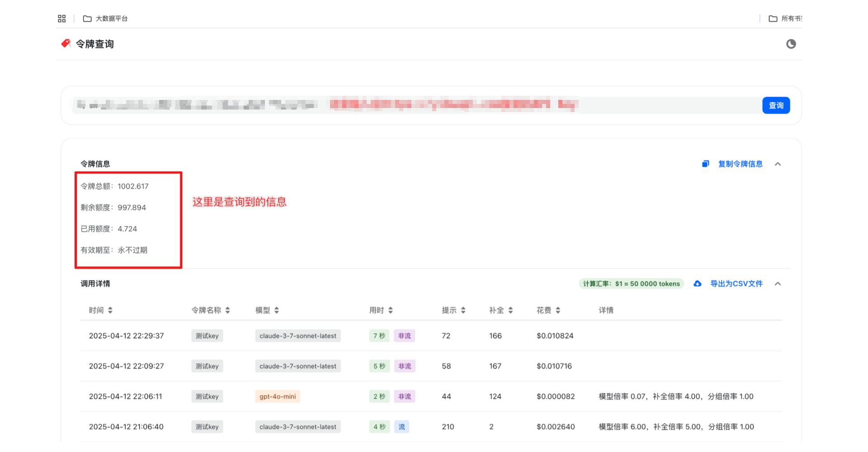Open the 大数据平台 folder bookmark
The height and width of the screenshot is (452, 868).
click(x=105, y=19)
